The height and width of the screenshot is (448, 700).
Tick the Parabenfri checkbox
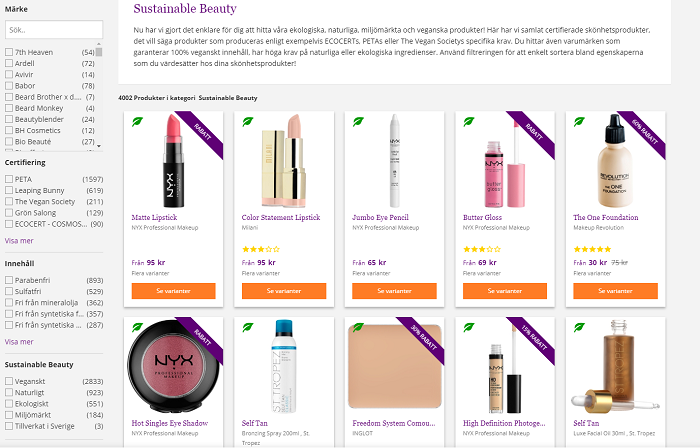tap(8, 280)
